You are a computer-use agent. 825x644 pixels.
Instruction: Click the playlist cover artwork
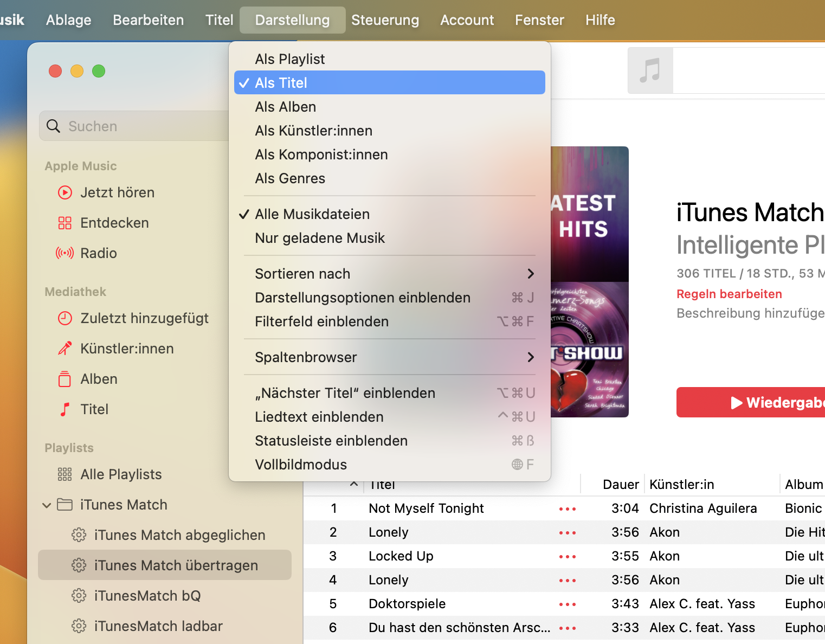tap(590, 282)
